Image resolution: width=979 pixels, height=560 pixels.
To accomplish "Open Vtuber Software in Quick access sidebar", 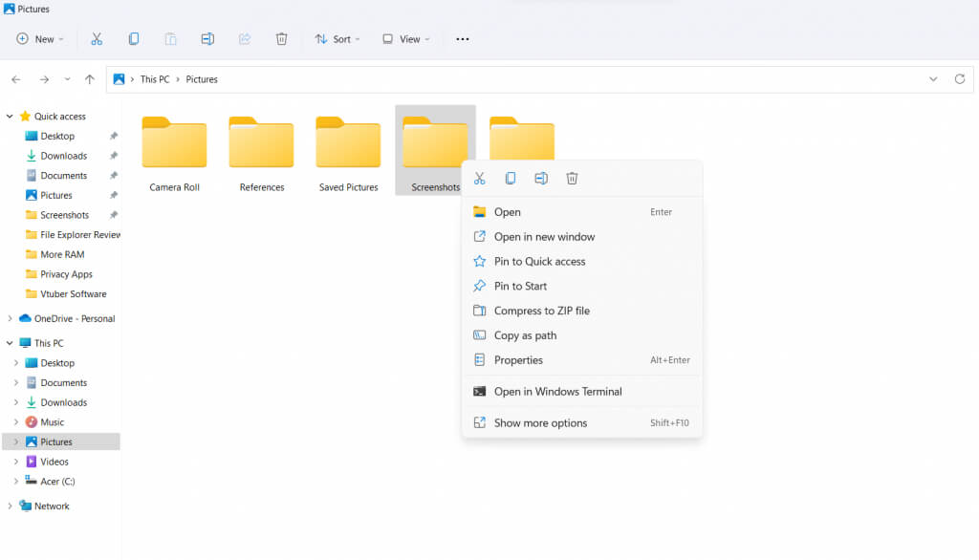I will click(x=73, y=294).
